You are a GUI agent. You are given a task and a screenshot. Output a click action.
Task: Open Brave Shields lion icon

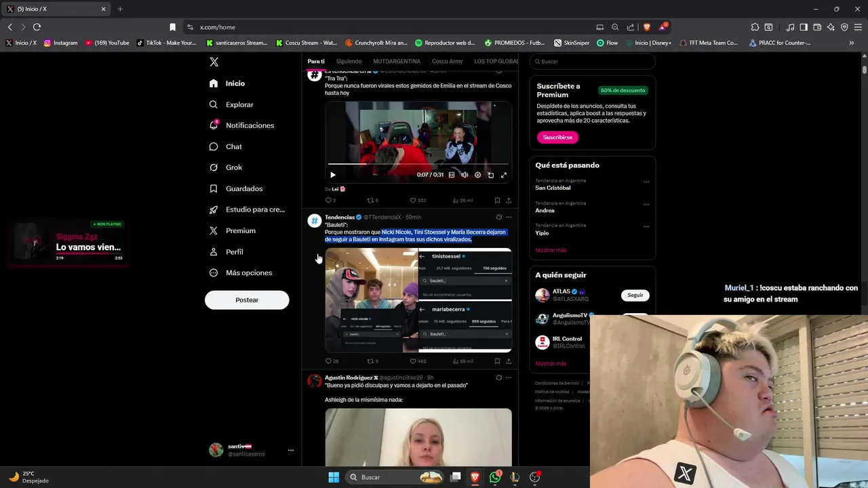(646, 27)
